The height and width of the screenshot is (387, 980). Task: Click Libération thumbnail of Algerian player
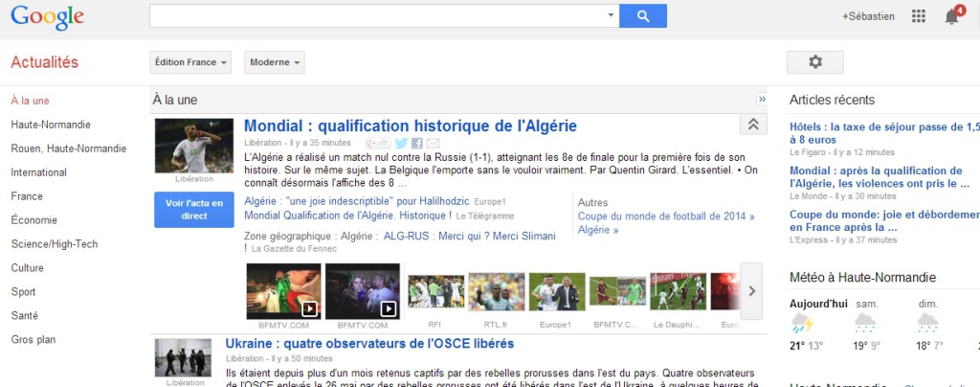(193, 146)
